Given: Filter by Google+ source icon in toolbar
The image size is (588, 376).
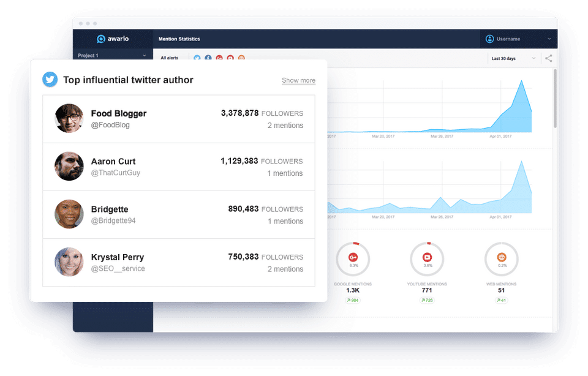Looking at the screenshot, I should (219, 58).
